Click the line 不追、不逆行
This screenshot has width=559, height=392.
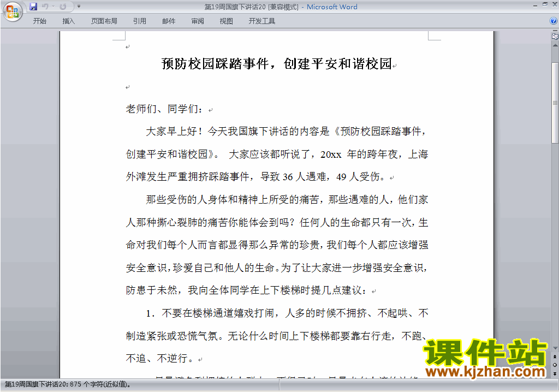click(x=160, y=358)
